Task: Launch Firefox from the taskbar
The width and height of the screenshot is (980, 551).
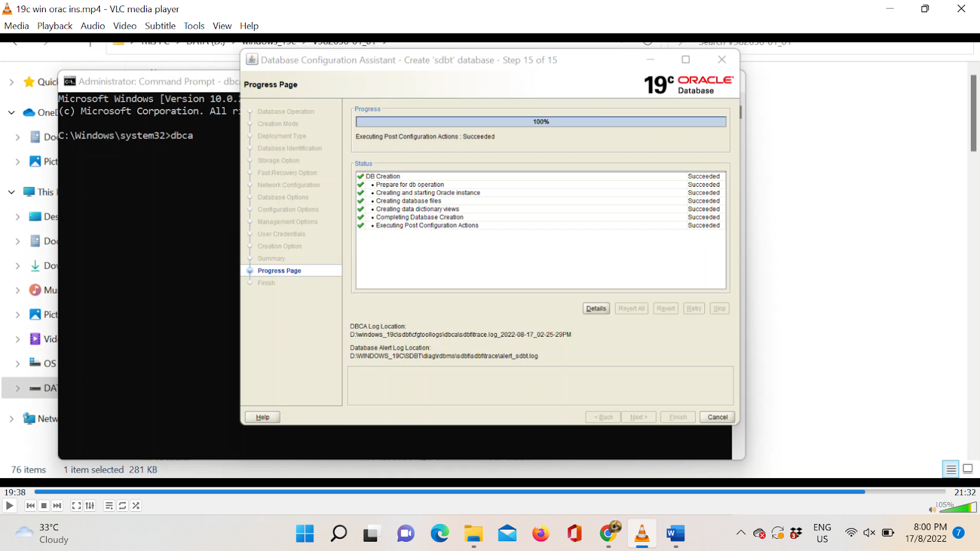Action: pos(541,534)
